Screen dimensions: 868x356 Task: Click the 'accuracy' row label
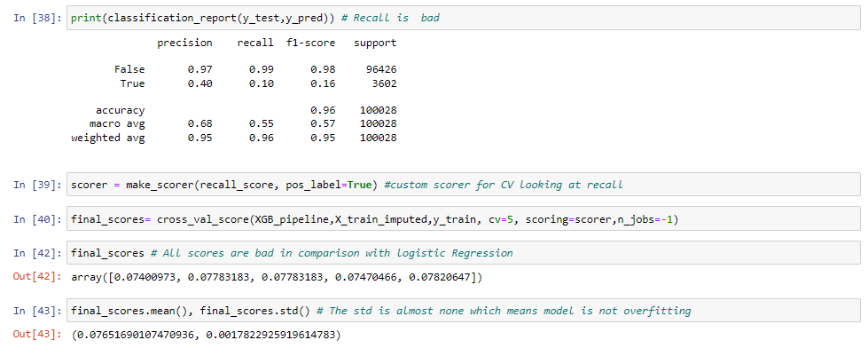120,111
